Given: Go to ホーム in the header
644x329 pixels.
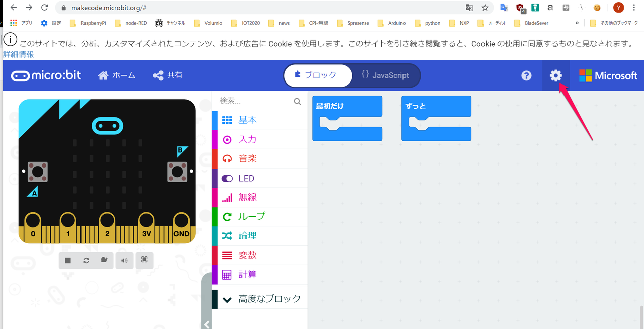Looking at the screenshot, I should (117, 75).
